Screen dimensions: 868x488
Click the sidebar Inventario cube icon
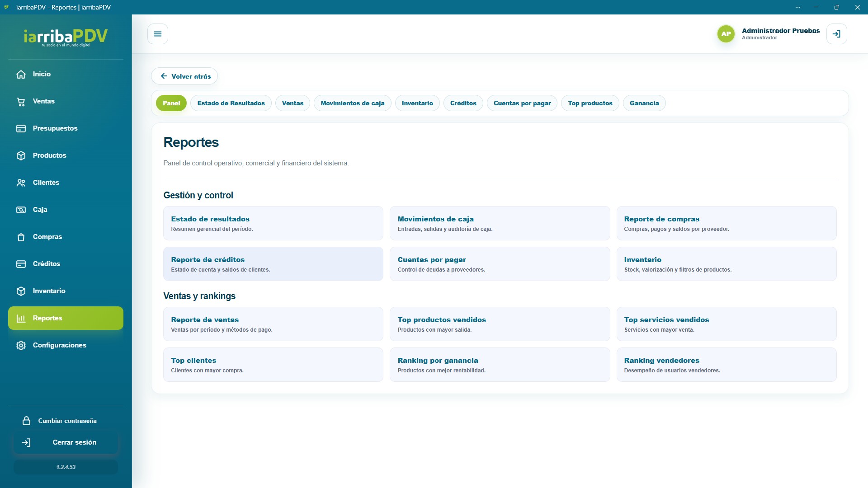click(21, 291)
